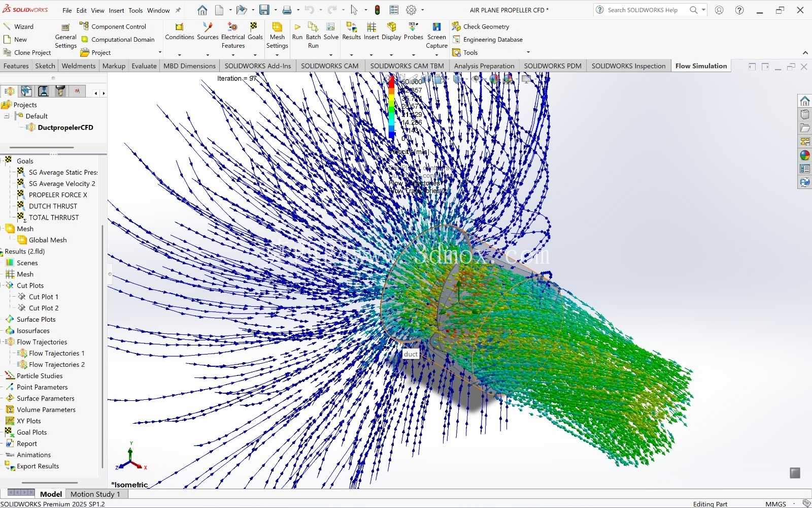
Task: Click the Model tab at the bottom
Action: pos(51,494)
